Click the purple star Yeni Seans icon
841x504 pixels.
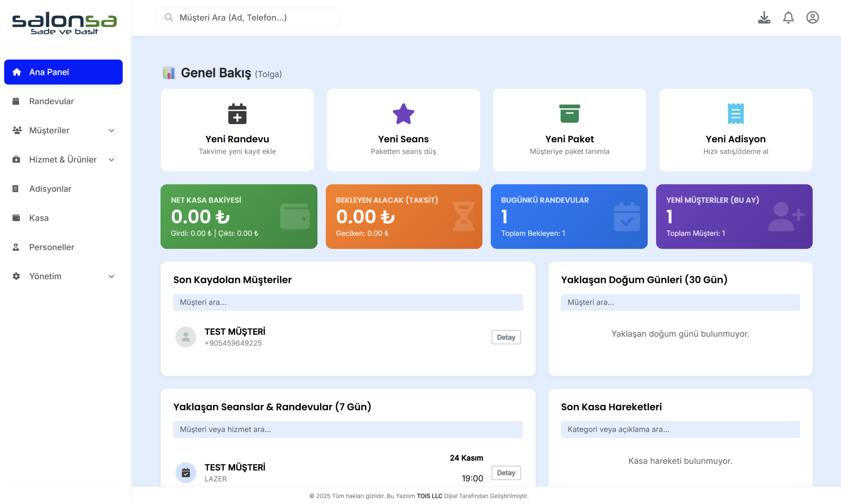(x=403, y=114)
